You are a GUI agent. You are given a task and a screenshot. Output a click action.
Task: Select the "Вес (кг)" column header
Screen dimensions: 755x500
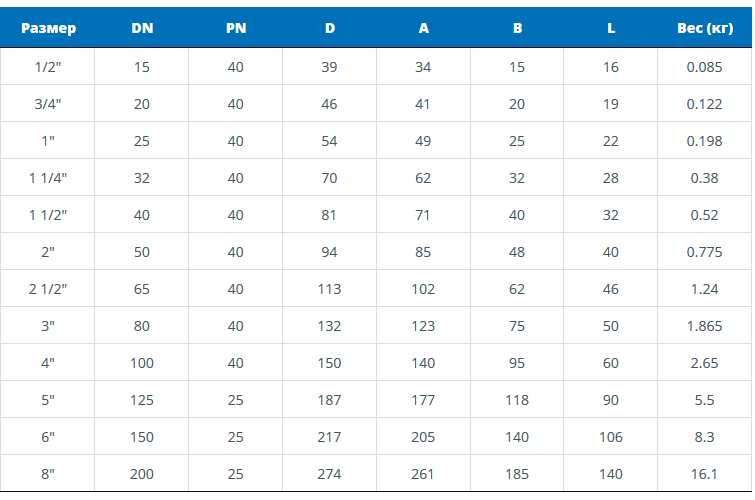click(x=704, y=28)
